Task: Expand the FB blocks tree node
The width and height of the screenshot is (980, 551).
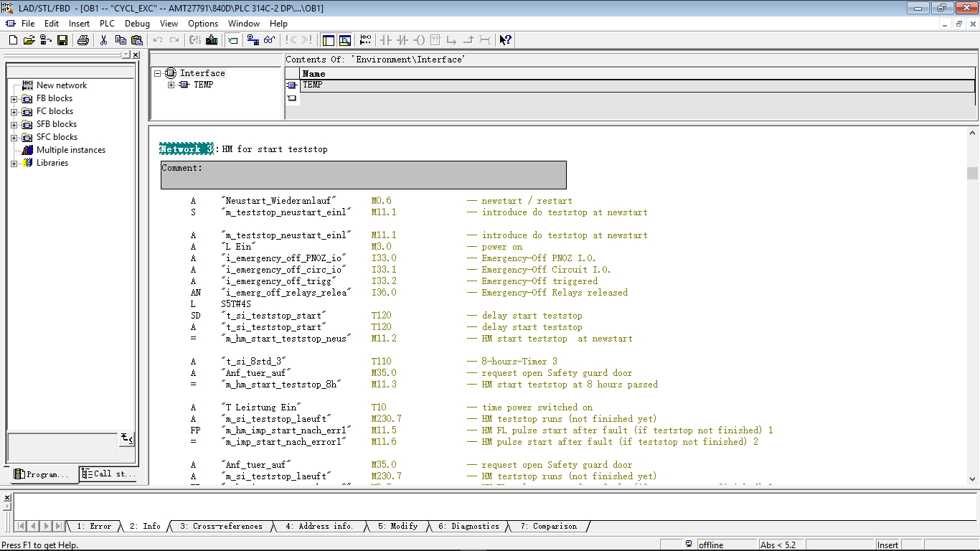Action: 14,99
